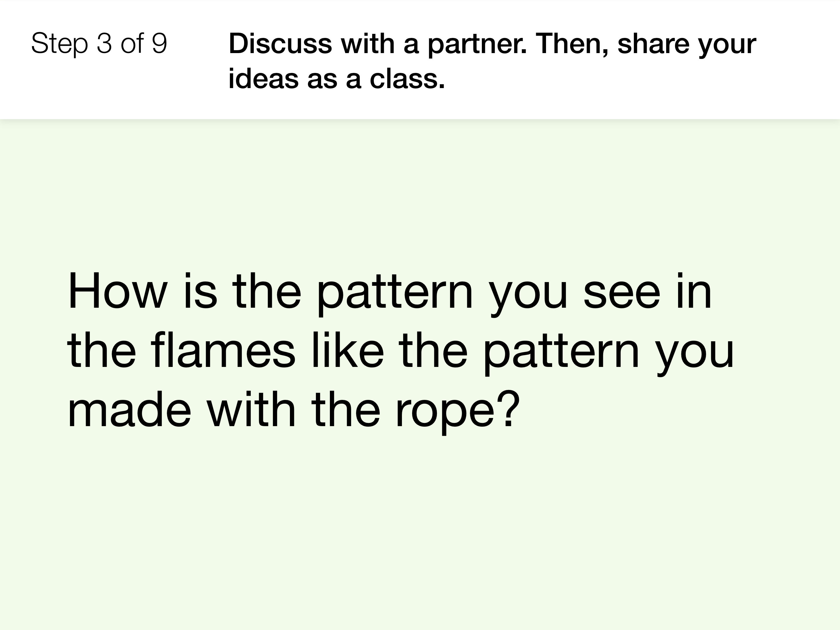Click the 'Step 3 of 9' indicator
This screenshot has height=630, width=840.
point(99,44)
